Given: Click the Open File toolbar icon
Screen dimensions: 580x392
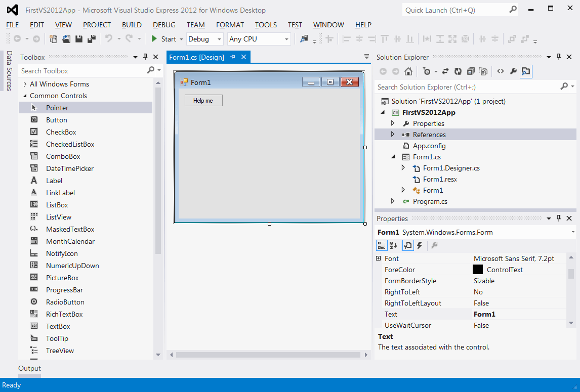Looking at the screenshot, I should 66,39.
